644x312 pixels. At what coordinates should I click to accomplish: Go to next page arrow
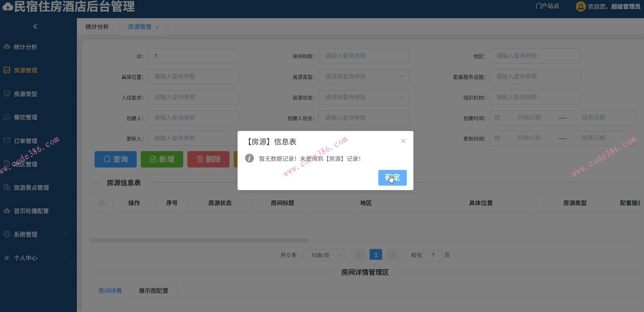tap(393, 255)
